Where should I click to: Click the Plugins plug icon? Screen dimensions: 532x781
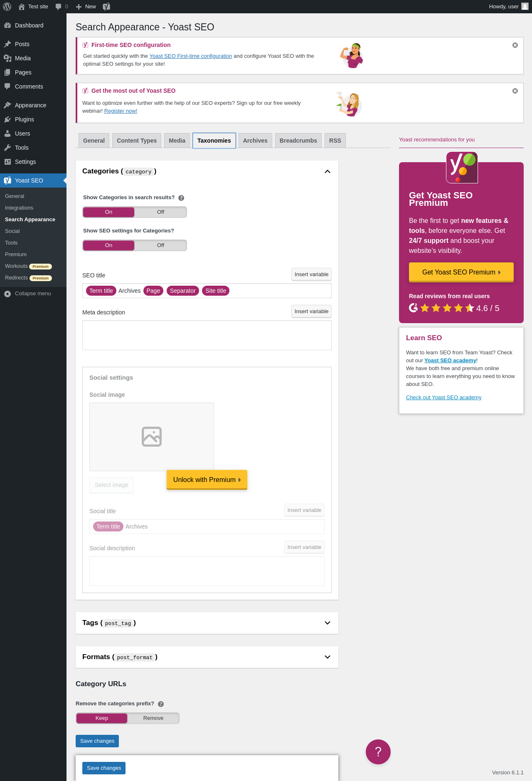[x=7, y=119]
